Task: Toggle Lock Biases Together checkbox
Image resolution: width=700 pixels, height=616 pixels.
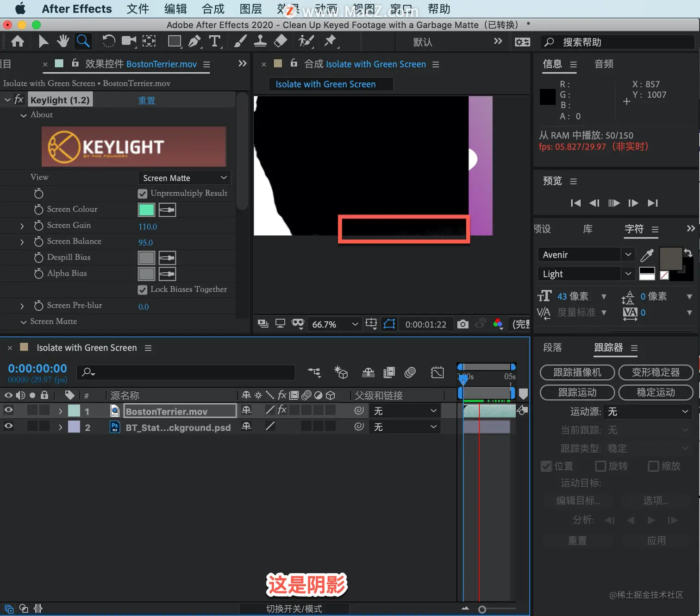Action: coord(143,289)
